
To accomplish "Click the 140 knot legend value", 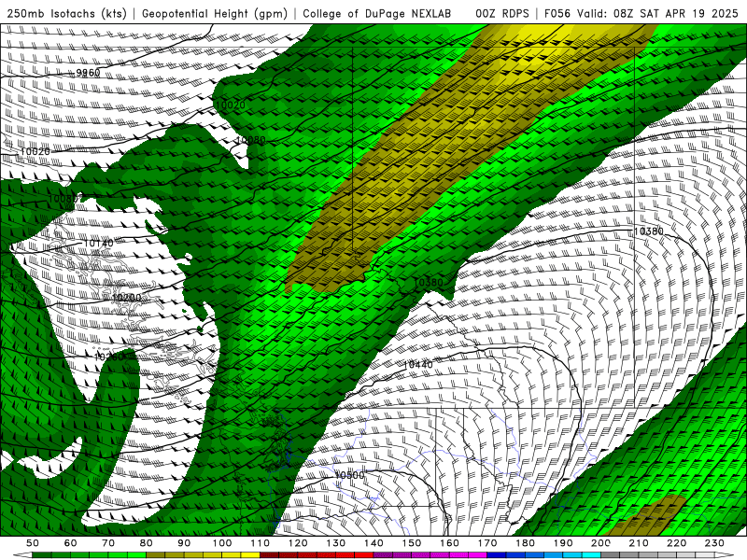I will [x=373, y=543].
